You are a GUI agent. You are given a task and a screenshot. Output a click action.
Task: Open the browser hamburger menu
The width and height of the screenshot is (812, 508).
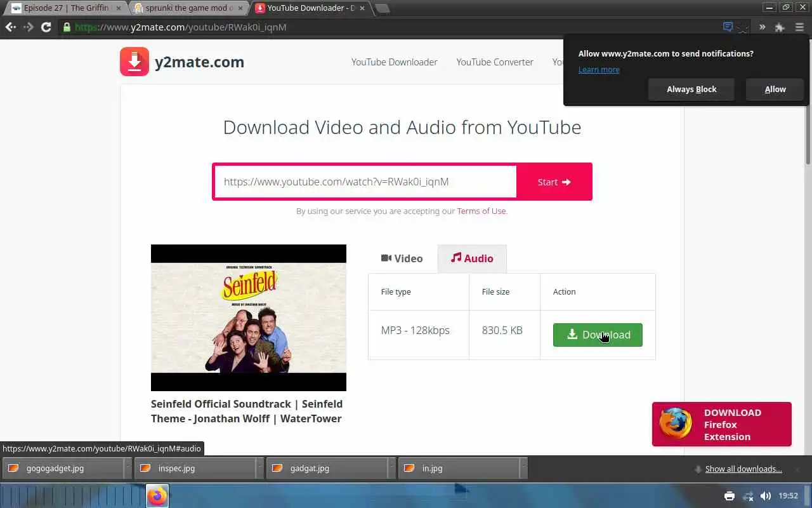point(799,27)
